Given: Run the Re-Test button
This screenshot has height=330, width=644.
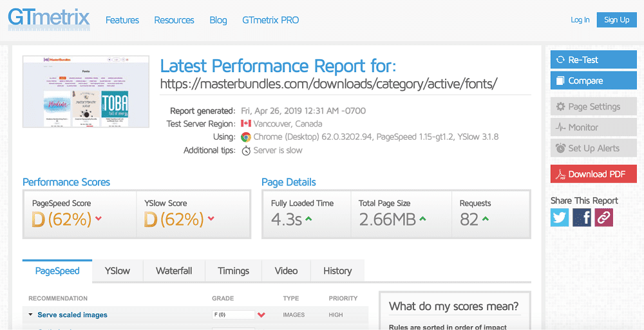Looking at the screenshot, I should [x=594, y=60].
